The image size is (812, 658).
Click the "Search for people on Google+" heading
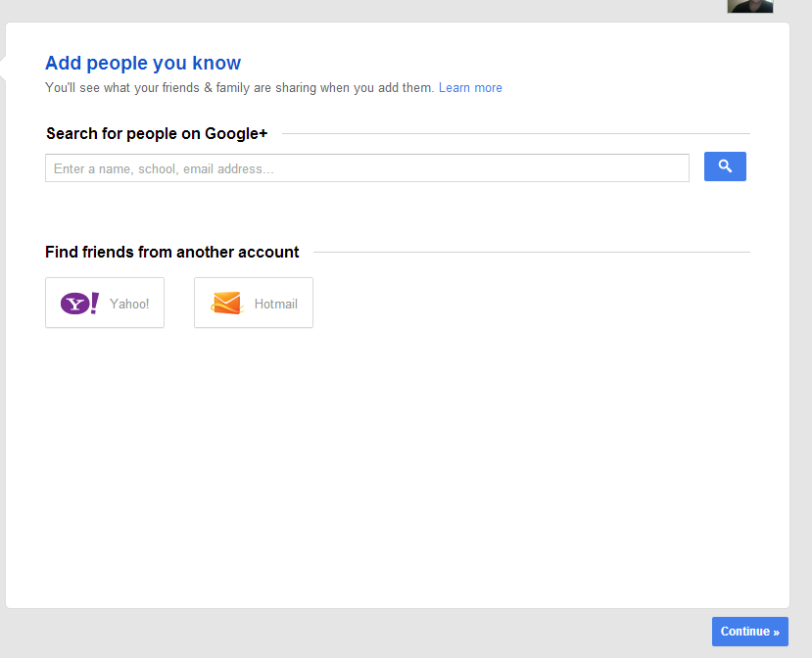(x=157, y=134)
